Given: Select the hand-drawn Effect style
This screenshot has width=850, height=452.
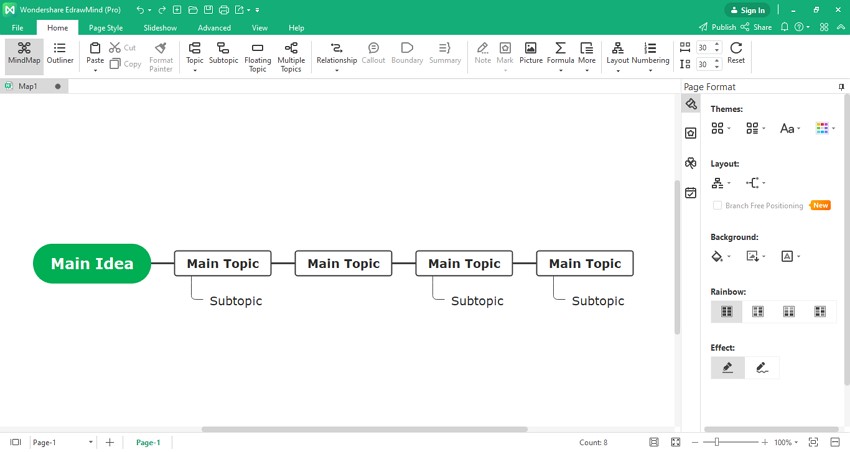Looking at the screenshot, I should pyautogui.click(x=762, y=367).
